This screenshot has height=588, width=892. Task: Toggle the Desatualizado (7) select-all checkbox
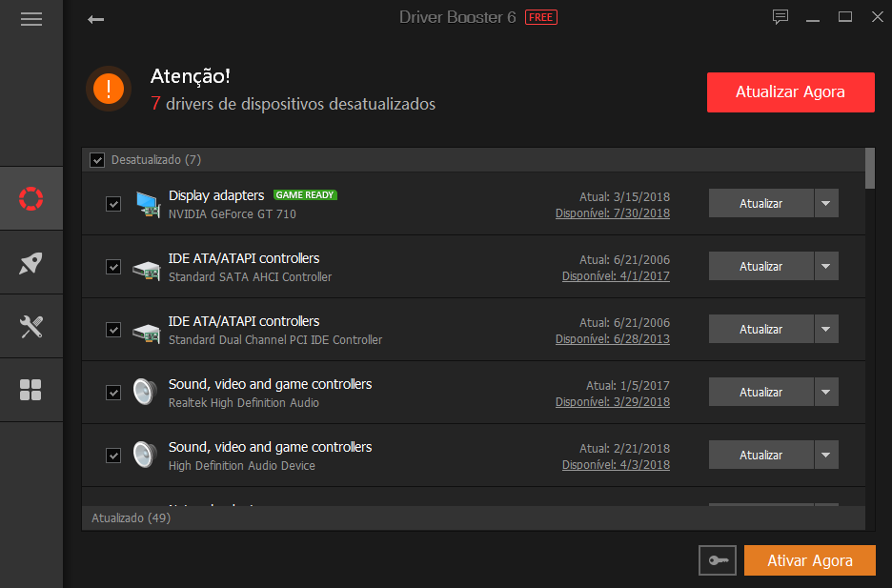point(97,160)
